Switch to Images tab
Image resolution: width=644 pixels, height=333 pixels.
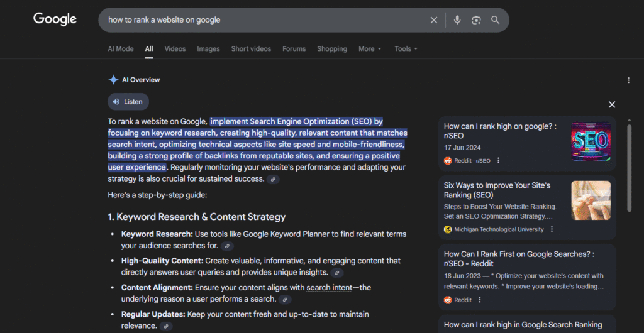click(x=208, y=49)
